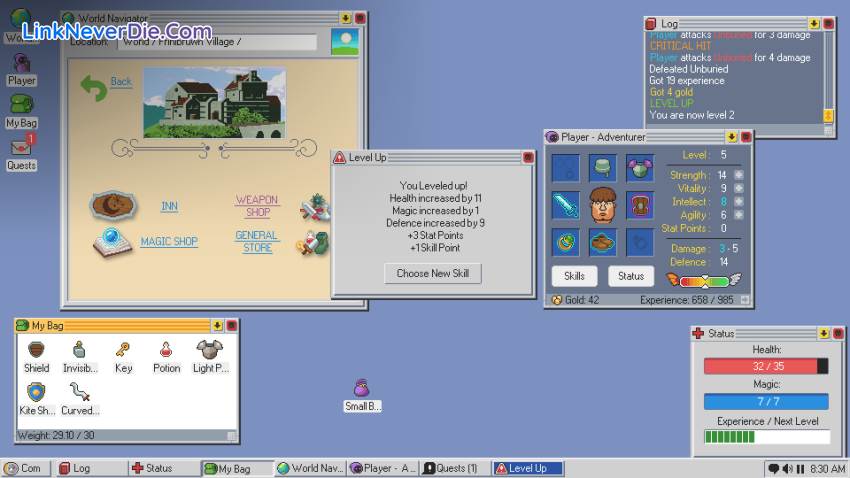Image resolution: width=850 pixels, height=478 pixels.
Task: Mute sound via speaker tray icon
Action: tap(787, 468)
